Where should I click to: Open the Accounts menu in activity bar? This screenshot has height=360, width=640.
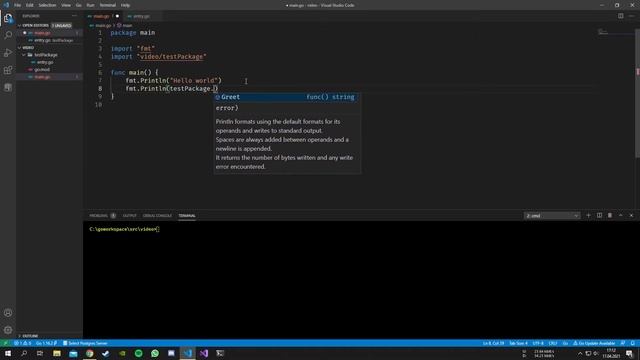(8, 313)
